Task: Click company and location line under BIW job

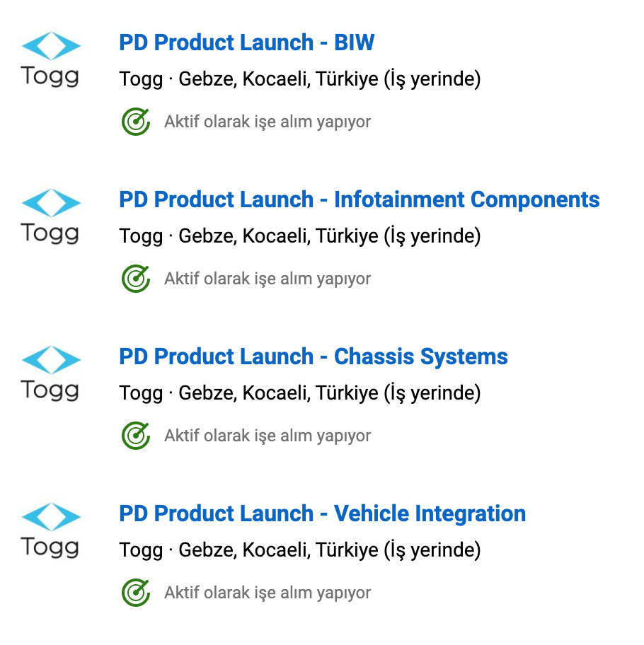Action: 300,79
